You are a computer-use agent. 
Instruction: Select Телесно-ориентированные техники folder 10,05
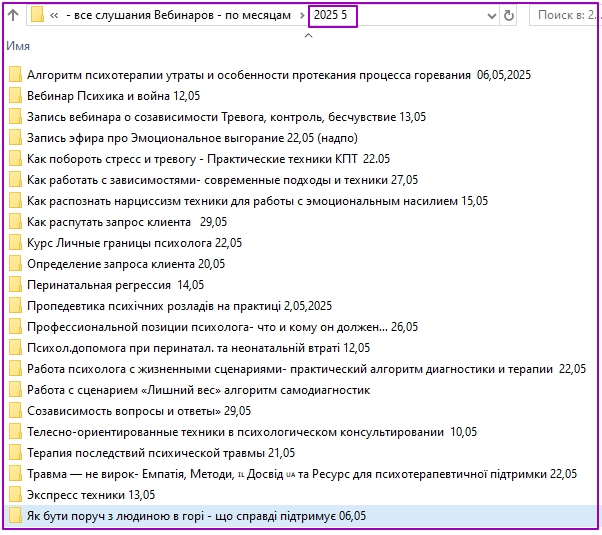click(251, 432)
